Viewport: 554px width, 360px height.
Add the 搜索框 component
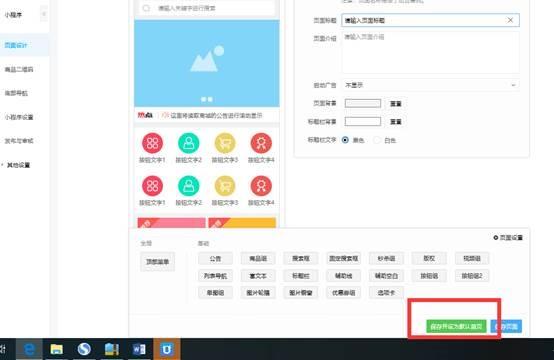coord(301,258)
